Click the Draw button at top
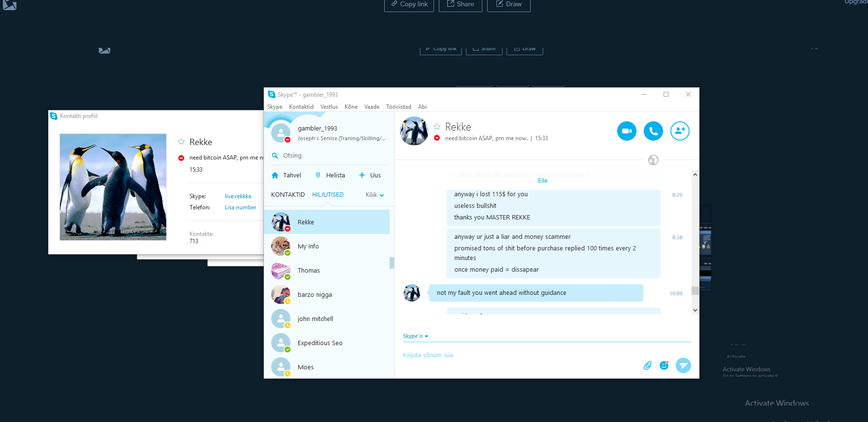The image size is (868, 422). [x=508, y=4]
